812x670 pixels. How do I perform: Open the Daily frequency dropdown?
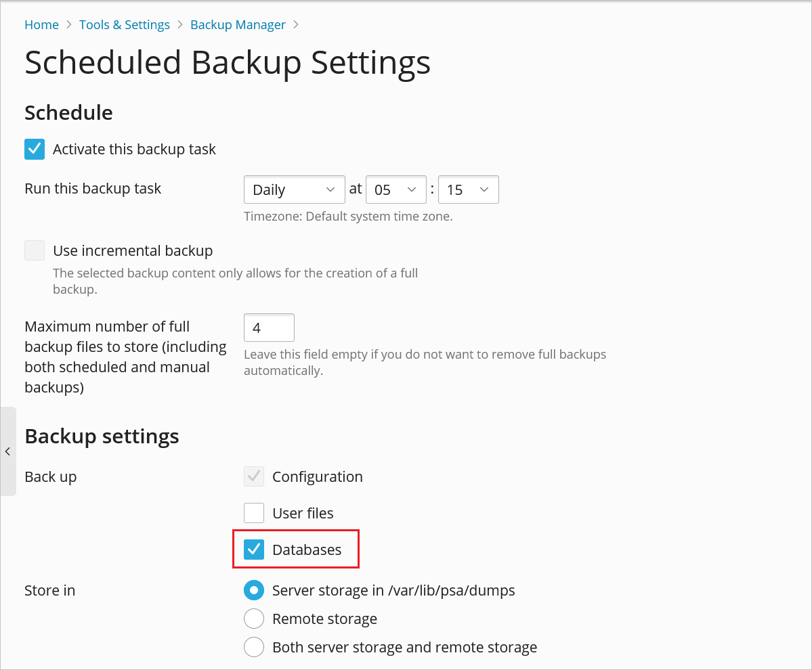(x=294, y=190)
